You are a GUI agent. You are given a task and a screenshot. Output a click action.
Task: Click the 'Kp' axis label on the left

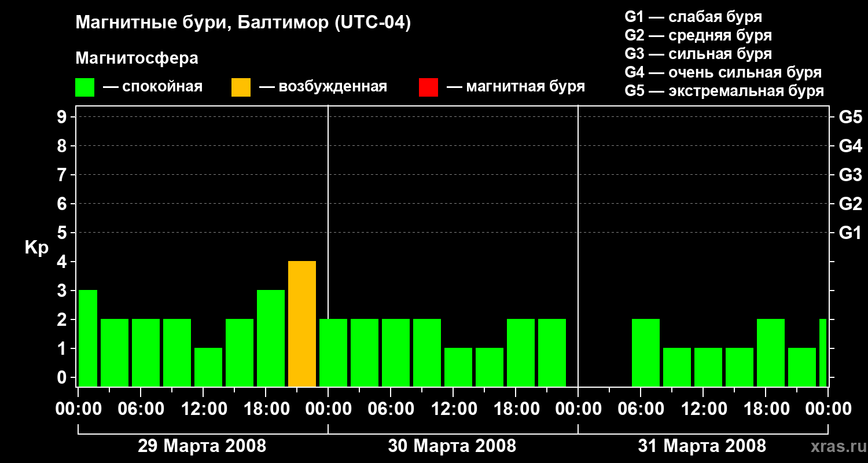[x=36, y=248]
